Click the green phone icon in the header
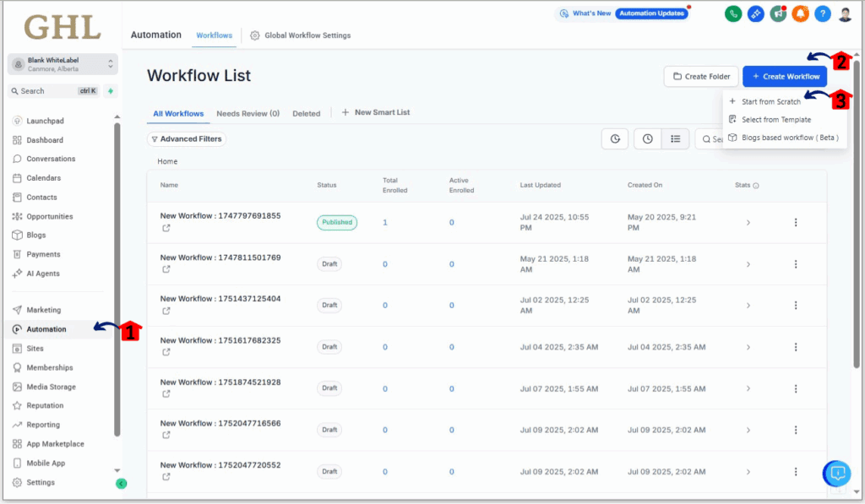 (732, 14)
